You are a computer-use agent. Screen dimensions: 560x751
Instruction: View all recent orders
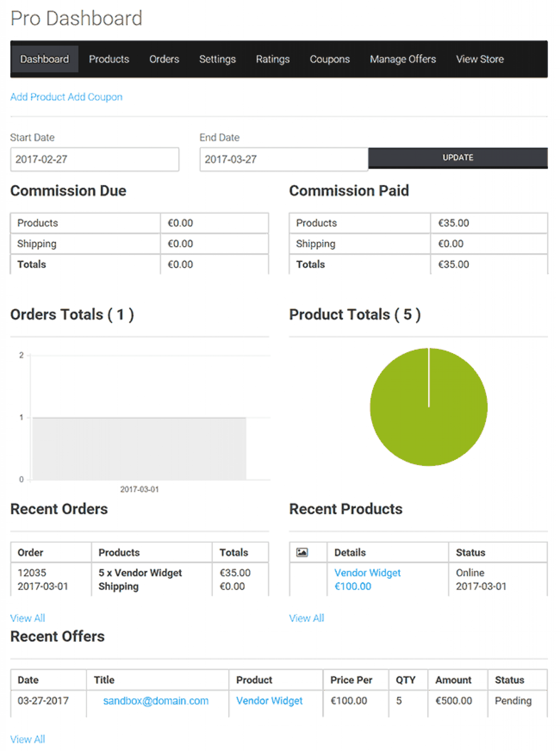(28, 618)
